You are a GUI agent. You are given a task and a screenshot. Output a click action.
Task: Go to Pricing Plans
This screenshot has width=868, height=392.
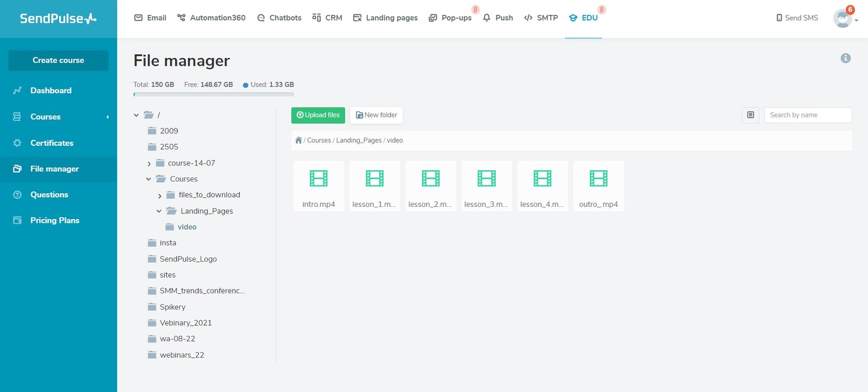coord(55,220)
